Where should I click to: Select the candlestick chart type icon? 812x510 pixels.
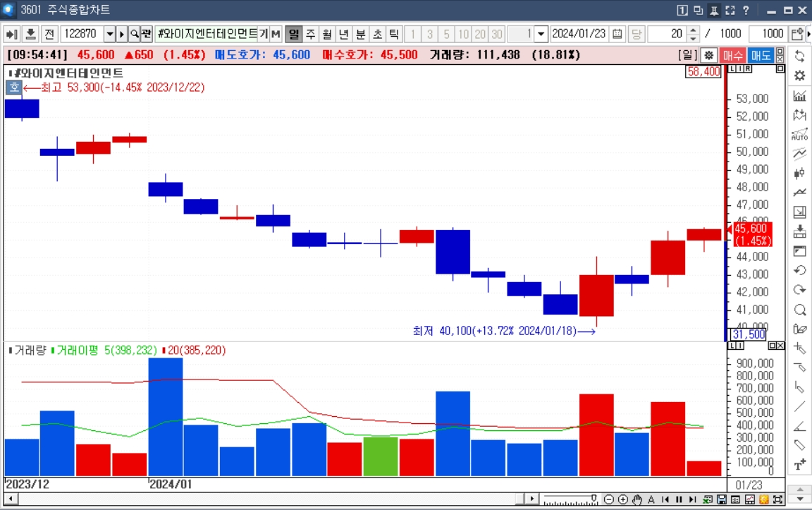(x=799, y=173)
